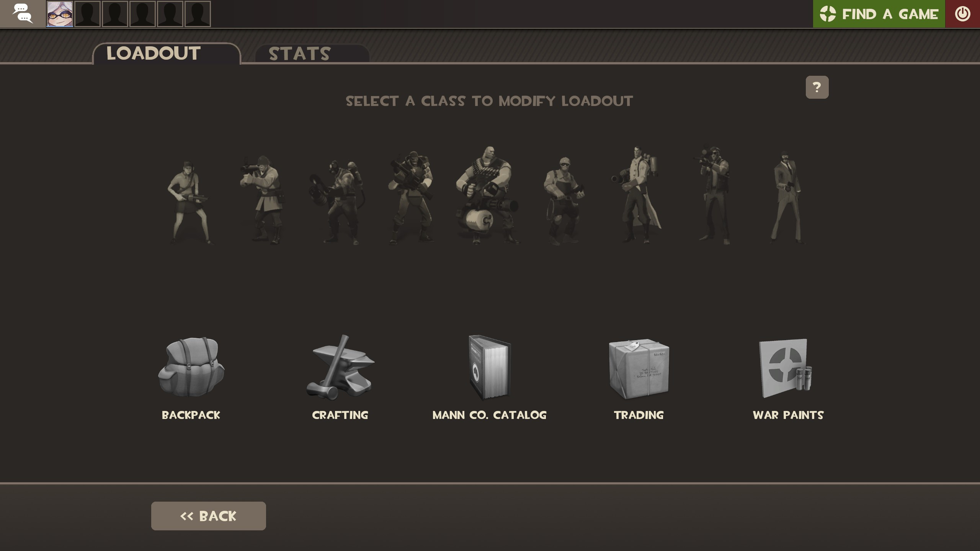Open the Mann Co. Catalog book

[x=490, y=367]
